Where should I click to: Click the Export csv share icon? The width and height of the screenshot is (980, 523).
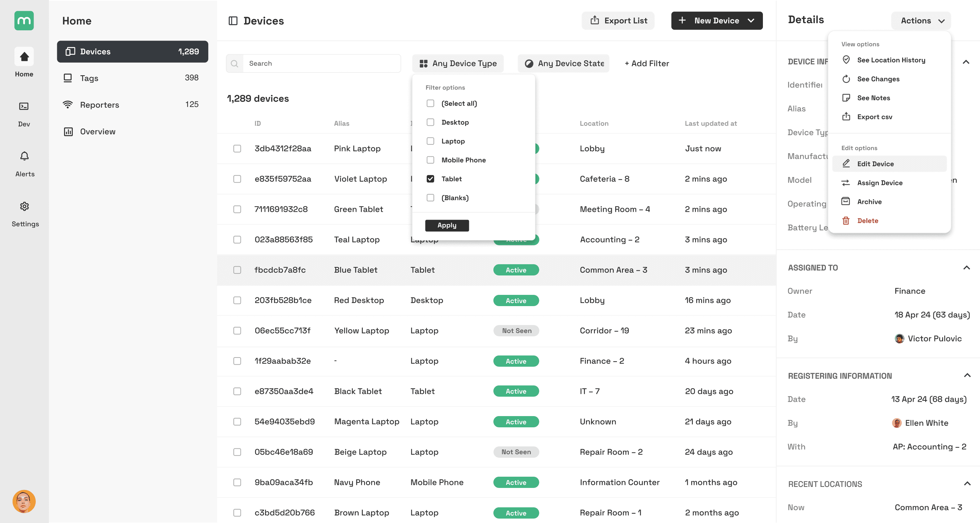(846, 116)
